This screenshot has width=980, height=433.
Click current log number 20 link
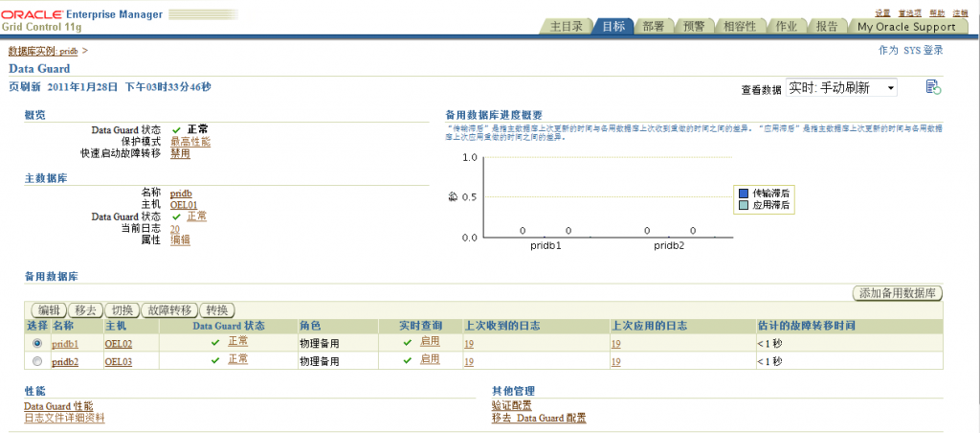[175, 228]
